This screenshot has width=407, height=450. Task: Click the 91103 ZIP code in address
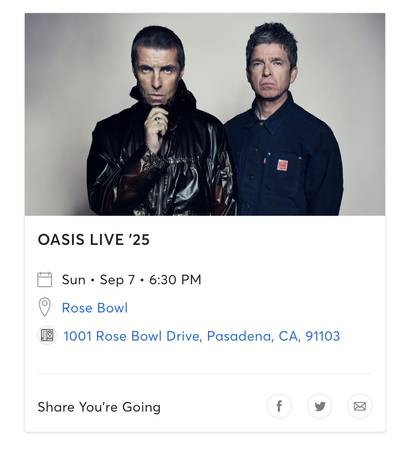pos(323,336)
